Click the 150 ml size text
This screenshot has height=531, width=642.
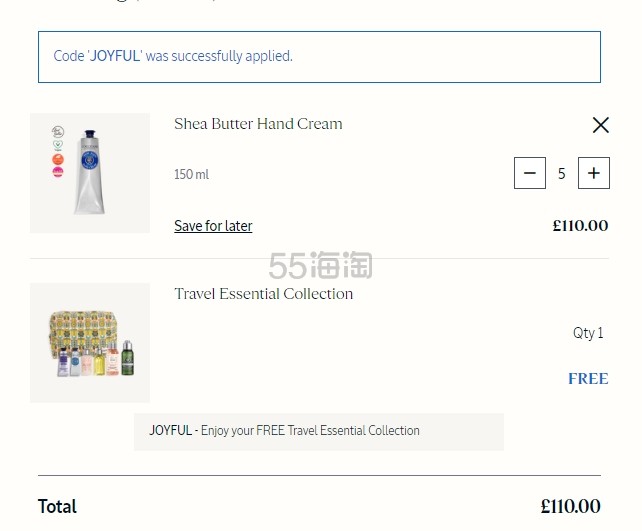(191, 174)
